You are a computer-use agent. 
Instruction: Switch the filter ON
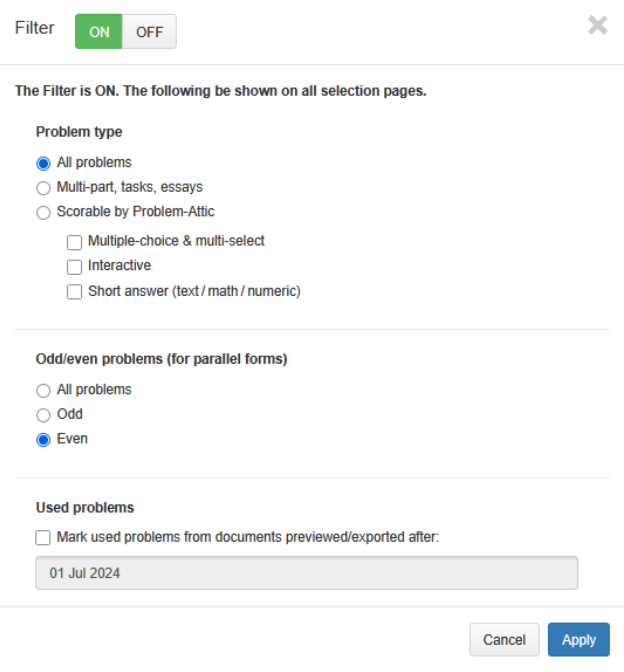click(99, 31)
